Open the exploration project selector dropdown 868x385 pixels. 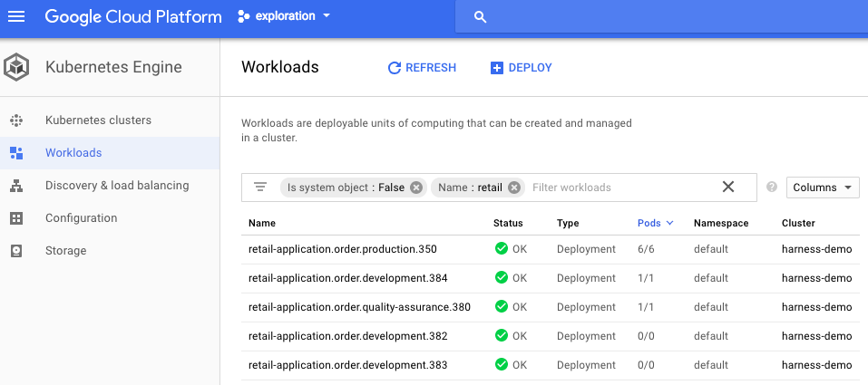tap(284, 16)
